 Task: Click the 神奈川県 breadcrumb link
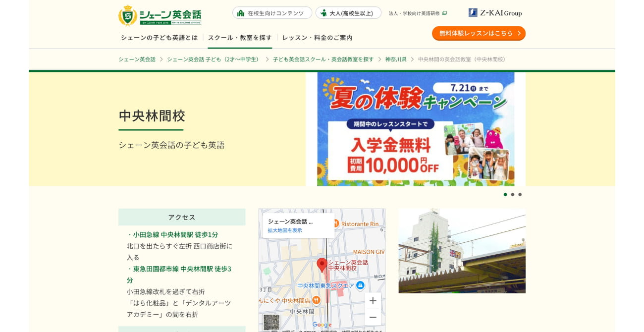click(x=396, y=59)
